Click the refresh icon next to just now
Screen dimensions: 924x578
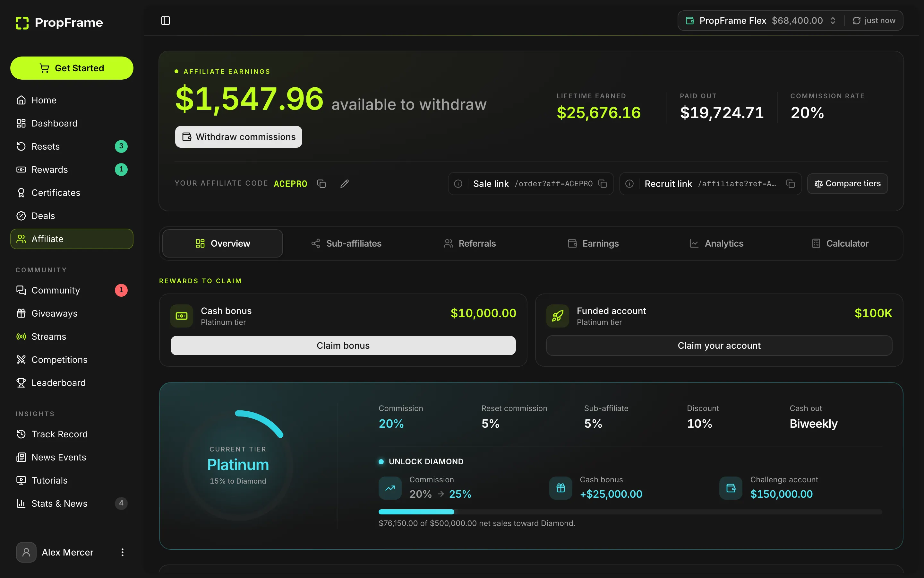856,21
